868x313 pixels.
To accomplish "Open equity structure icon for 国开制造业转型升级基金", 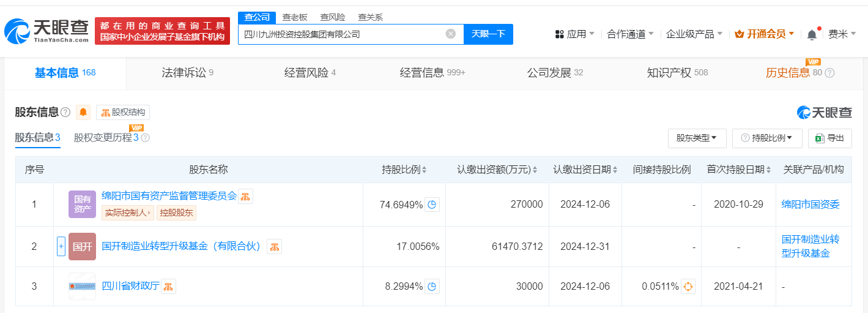I will (274, 246).
